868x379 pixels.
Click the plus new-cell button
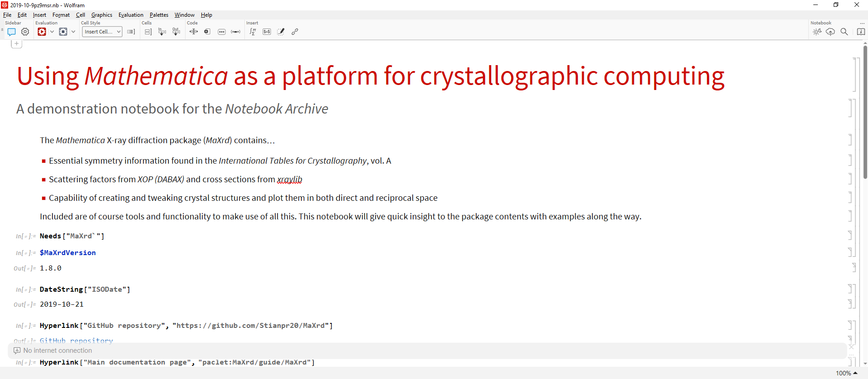pyautogui.click(x=17, y=44)
